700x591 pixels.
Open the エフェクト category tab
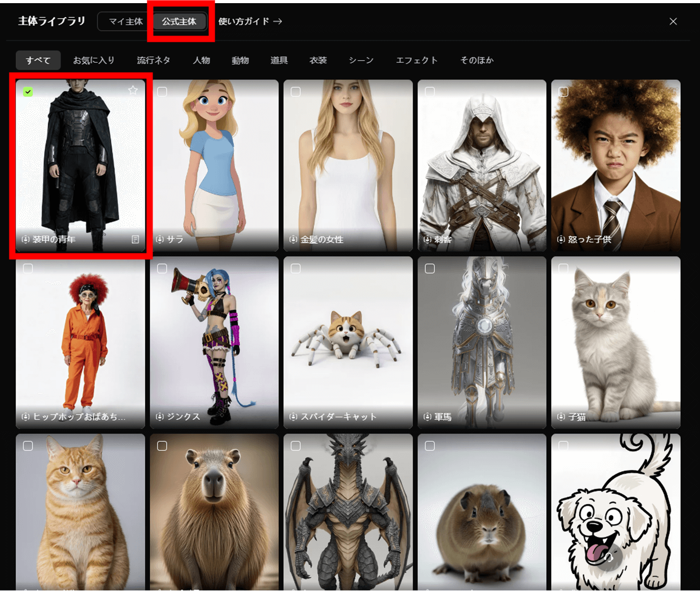point(416,60)
